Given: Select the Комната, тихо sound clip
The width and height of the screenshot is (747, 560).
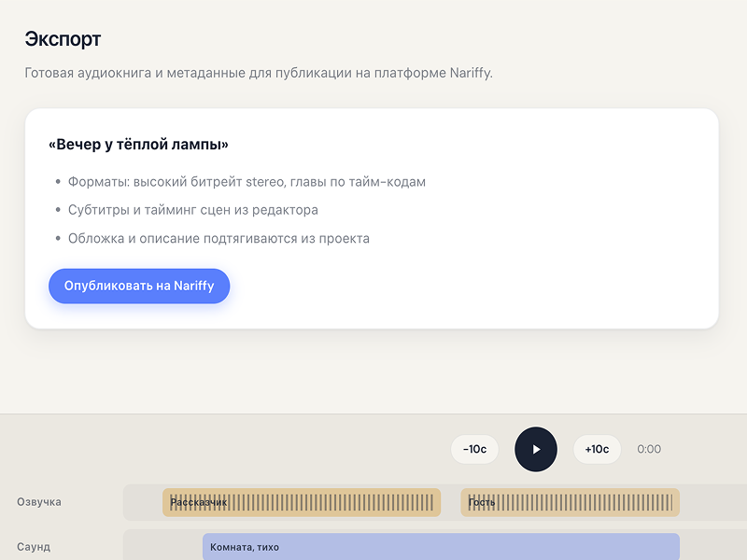Looking at the screenshot, I should (x=441, y=547).
